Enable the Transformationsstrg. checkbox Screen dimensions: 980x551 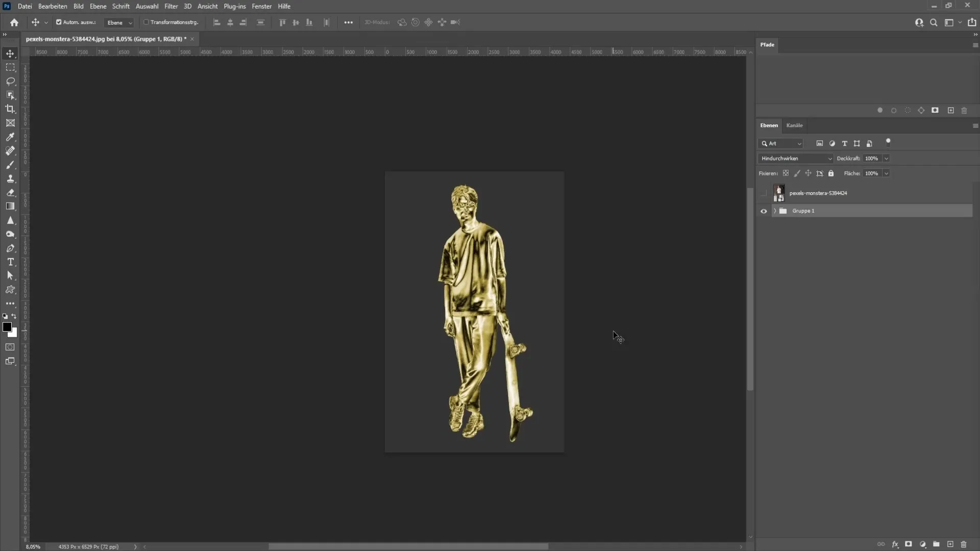tap(146, 22)
